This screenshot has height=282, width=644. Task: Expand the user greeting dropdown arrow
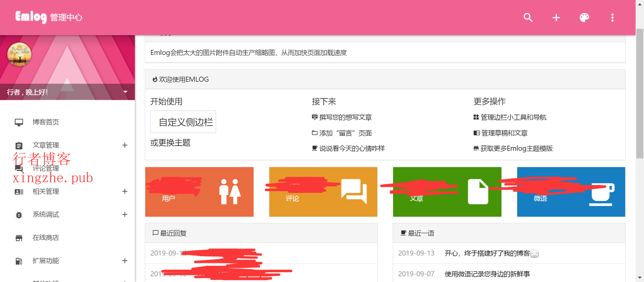coord(125,92)
